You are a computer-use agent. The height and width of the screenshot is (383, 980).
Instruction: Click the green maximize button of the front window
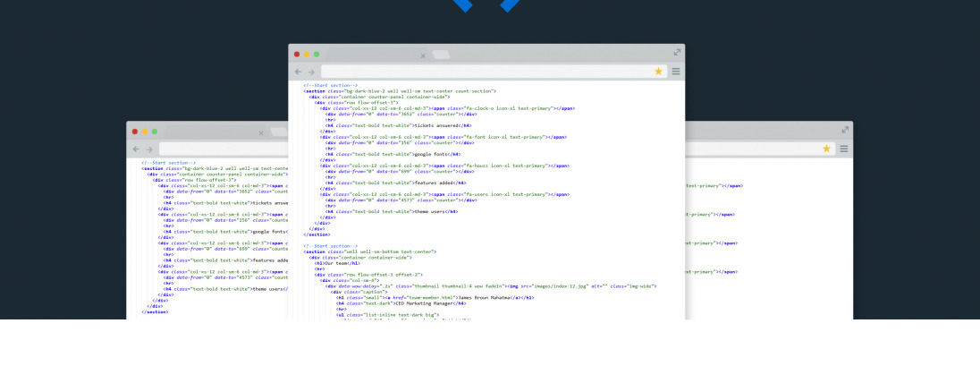pyautogui.click(x=318, y=55)
